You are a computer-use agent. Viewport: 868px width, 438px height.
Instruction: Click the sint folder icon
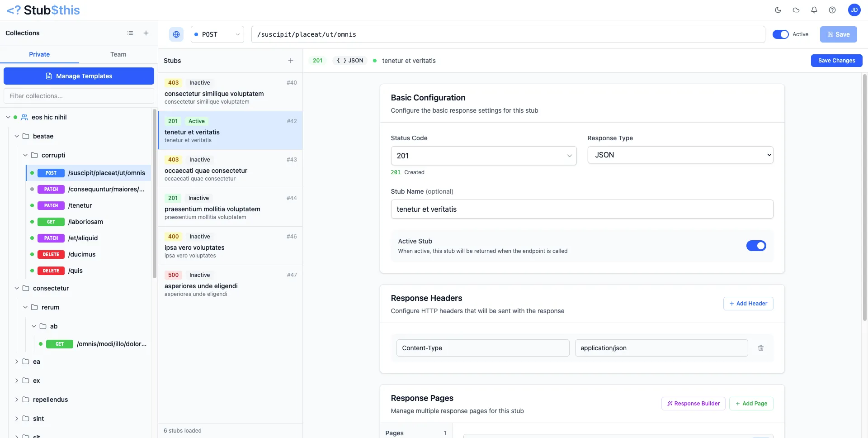coord(26,419)
